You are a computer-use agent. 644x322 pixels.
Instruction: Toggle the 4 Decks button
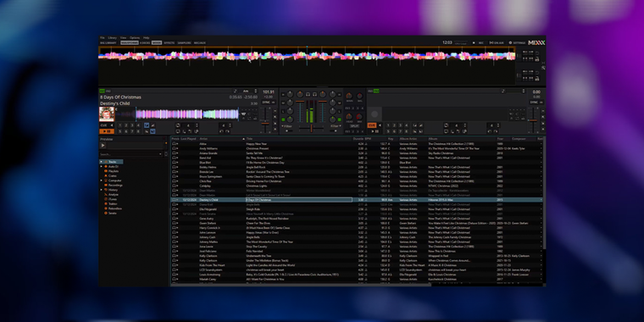click(145, 42)
